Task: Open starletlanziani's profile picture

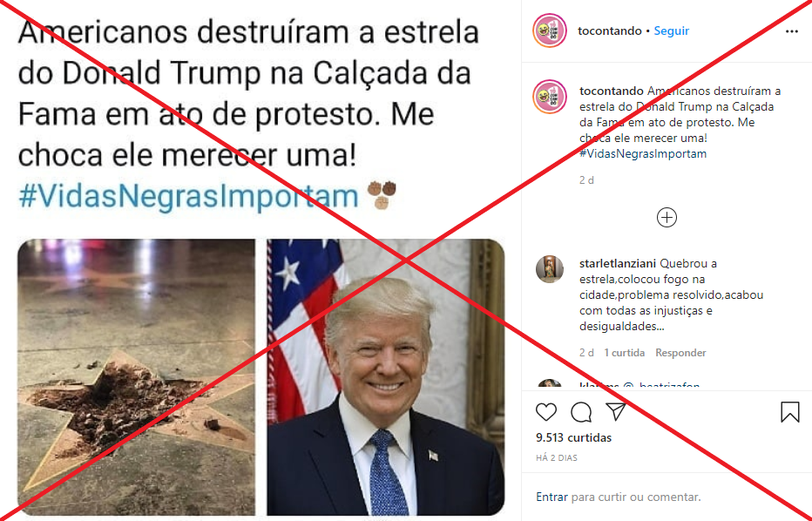Action: [x=550, y=269]
